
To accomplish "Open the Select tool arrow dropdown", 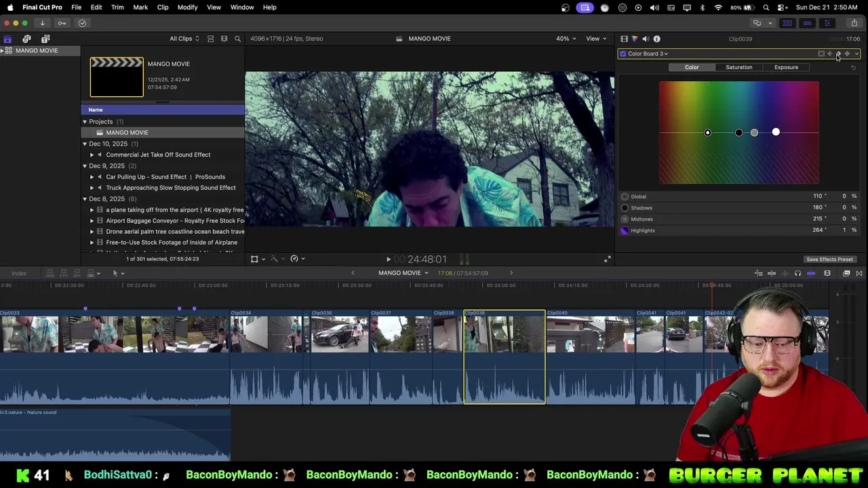I will click(x=118, y=273).
